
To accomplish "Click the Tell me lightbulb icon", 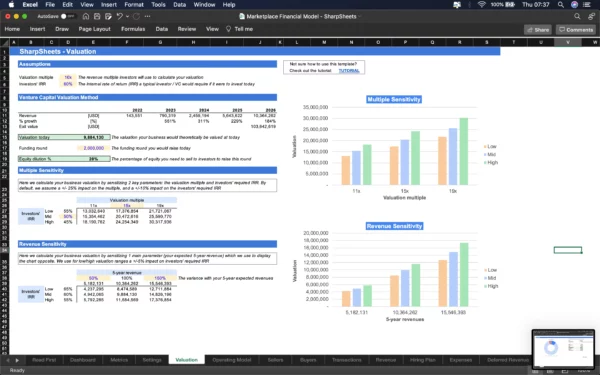I will [228, 29].
